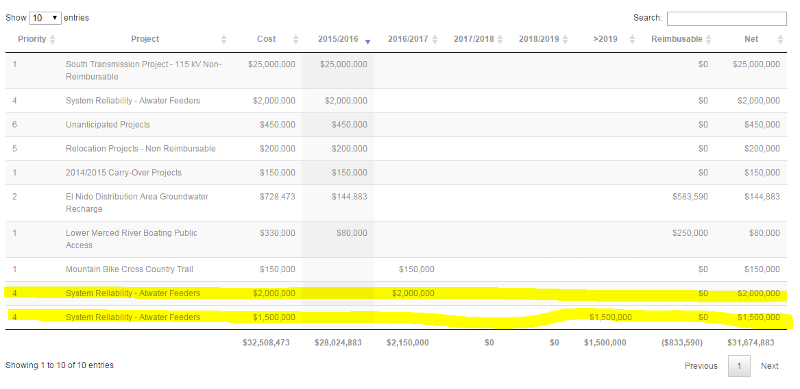Go to Previous page
Image resolution: width=800 pixels, height=389 pixels.
click(x=701, y=366)
